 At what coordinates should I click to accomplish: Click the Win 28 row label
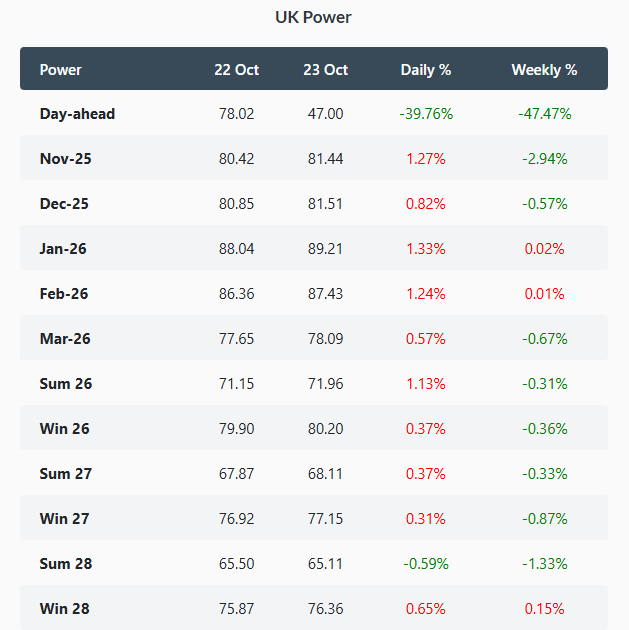(65, 609)
